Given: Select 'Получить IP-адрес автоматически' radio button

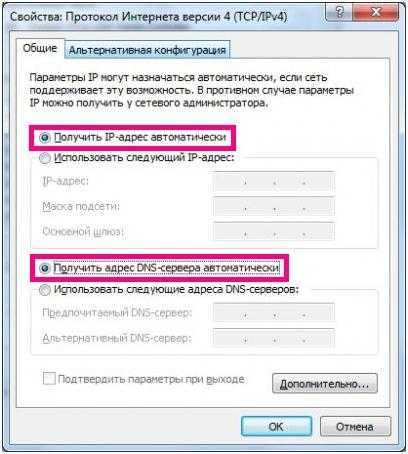Looking at the screenshot, I should pos(45,138).
